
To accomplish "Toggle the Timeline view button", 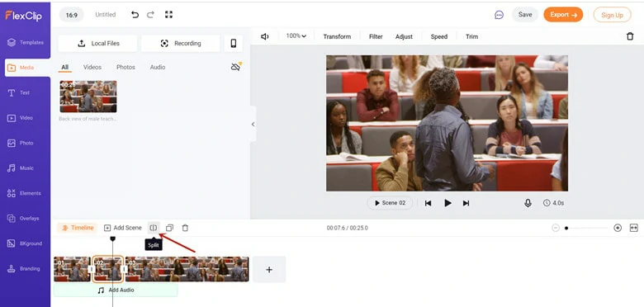I will click(x=78, y=228).
